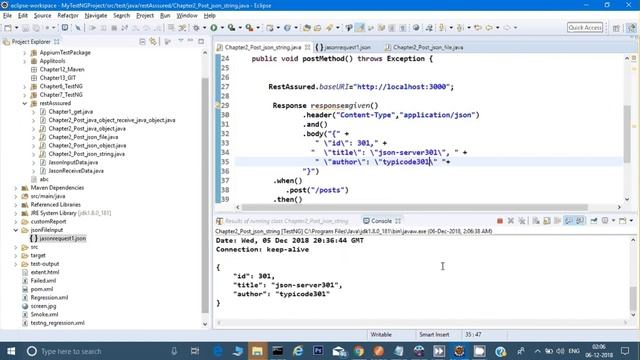Open the File menu

click(7, 16)
